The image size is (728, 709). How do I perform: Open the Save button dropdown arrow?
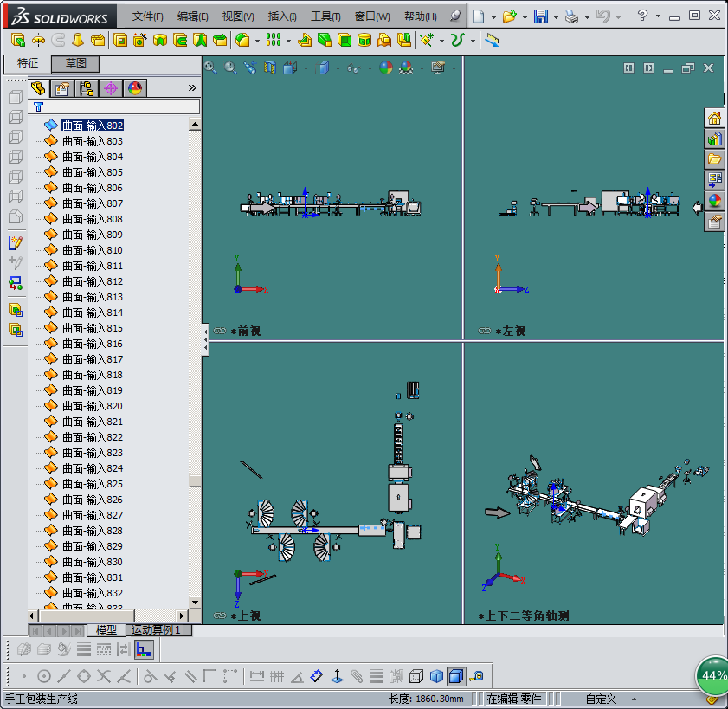point(556,17)
